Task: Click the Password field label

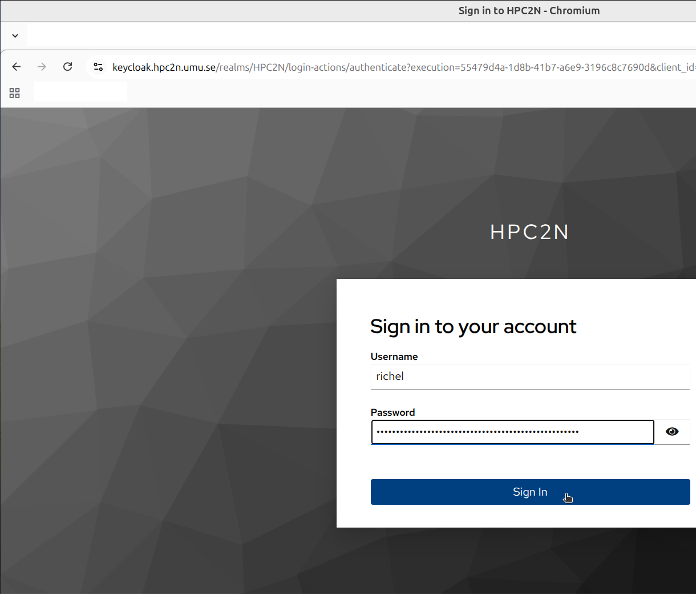Action: tap(392, 412)
